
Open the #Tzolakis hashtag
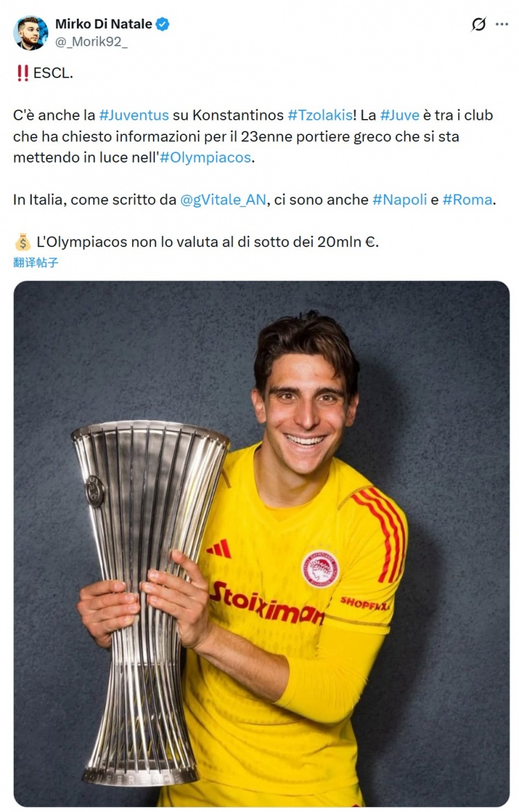320,115
